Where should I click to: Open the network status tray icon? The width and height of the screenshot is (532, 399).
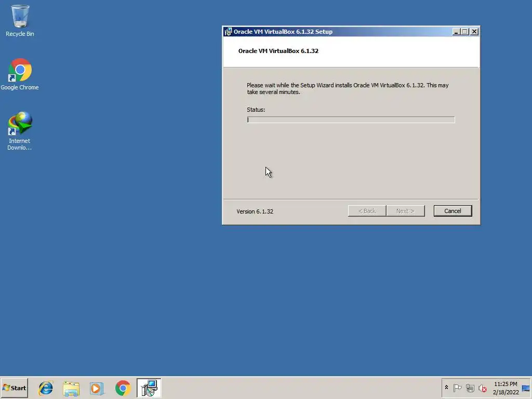(x=470, y=388)
